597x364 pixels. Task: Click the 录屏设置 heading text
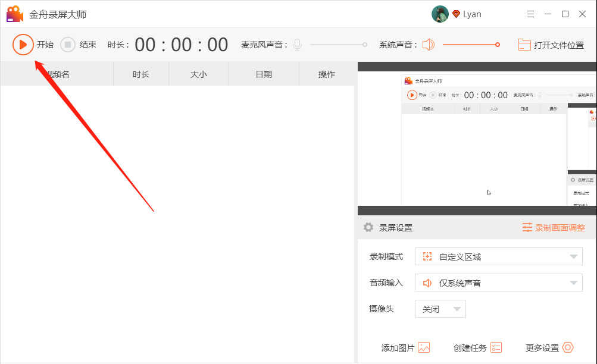[x=396, y=228]
